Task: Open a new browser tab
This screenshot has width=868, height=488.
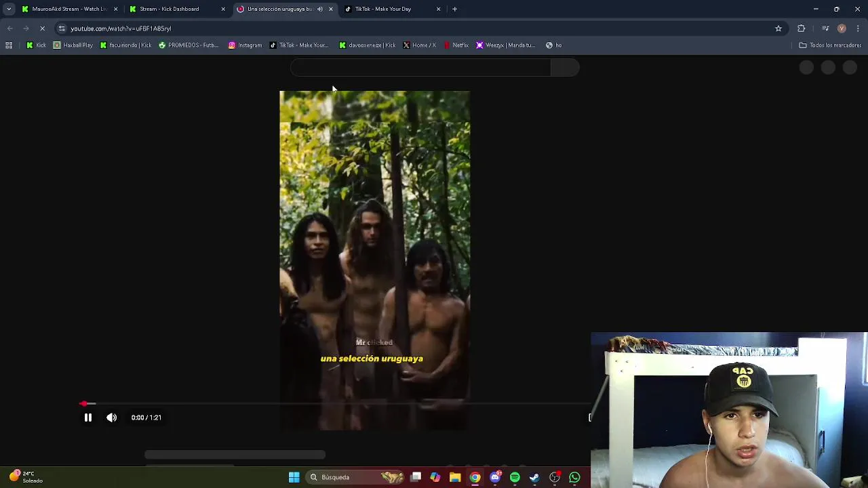Action: click(x=454, y=9)
